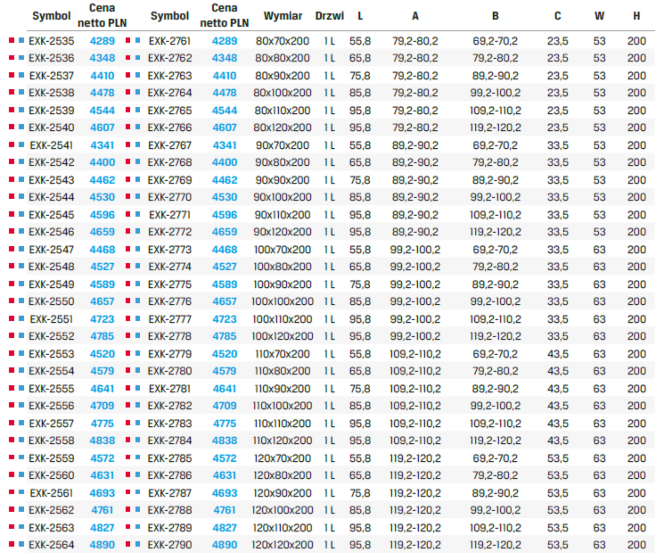Click the red square beside EXK-2779
656x560 pixels.
(128, 353)
